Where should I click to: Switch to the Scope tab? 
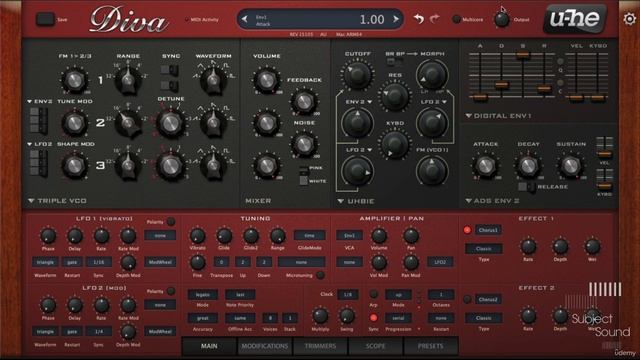point(376,346)
